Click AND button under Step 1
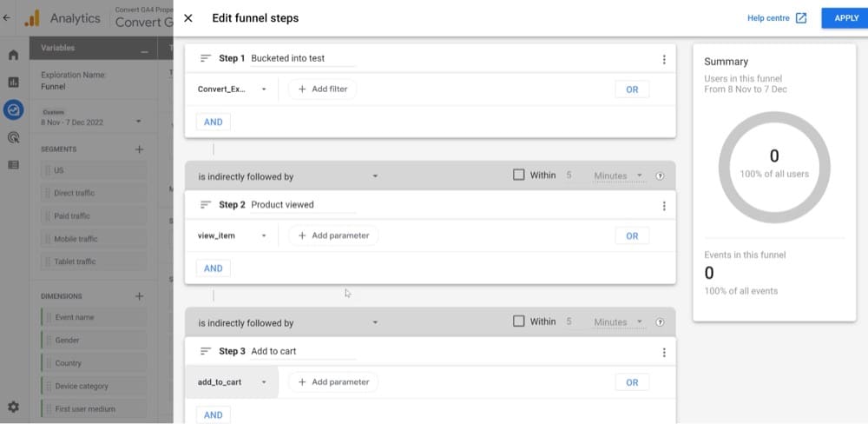Image resolution: width=868 pixels, height=424 pixels. tap(214, 123)
